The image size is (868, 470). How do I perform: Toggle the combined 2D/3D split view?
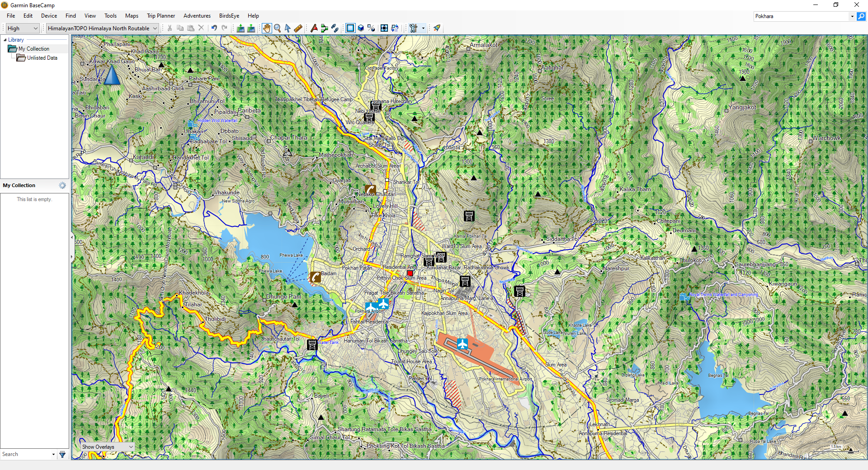pyautogui.click(x=371, y=28)
